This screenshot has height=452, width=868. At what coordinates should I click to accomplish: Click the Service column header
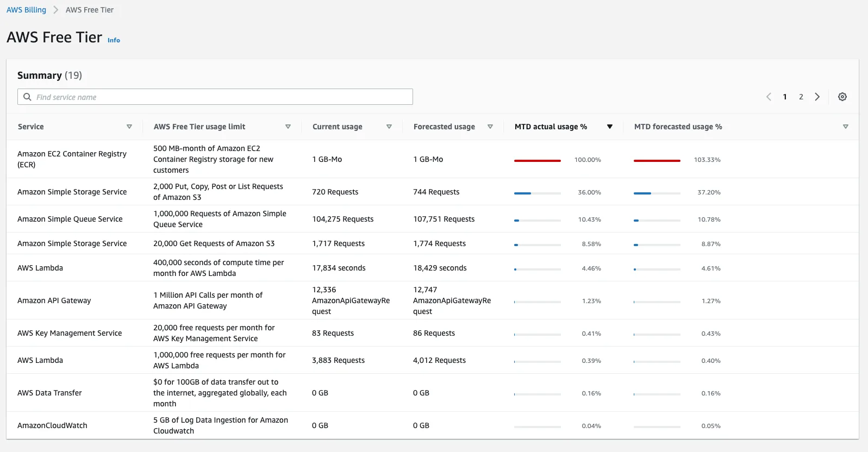[x=31, y=127]
